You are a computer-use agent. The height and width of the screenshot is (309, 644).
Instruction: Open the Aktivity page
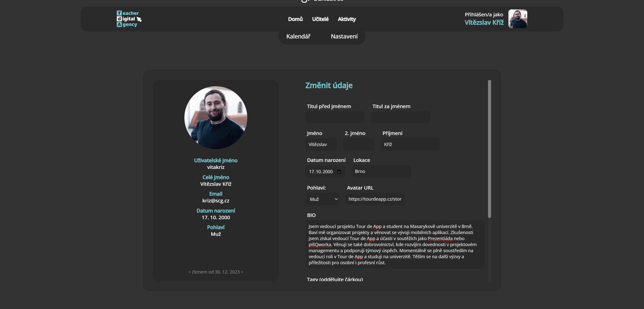(347, 19)
